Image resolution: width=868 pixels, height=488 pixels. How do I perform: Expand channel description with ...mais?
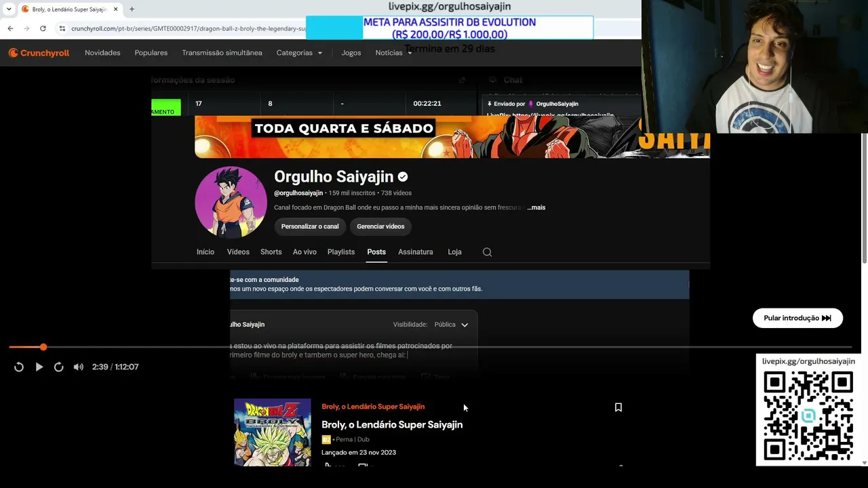click(x=536, y=207)
